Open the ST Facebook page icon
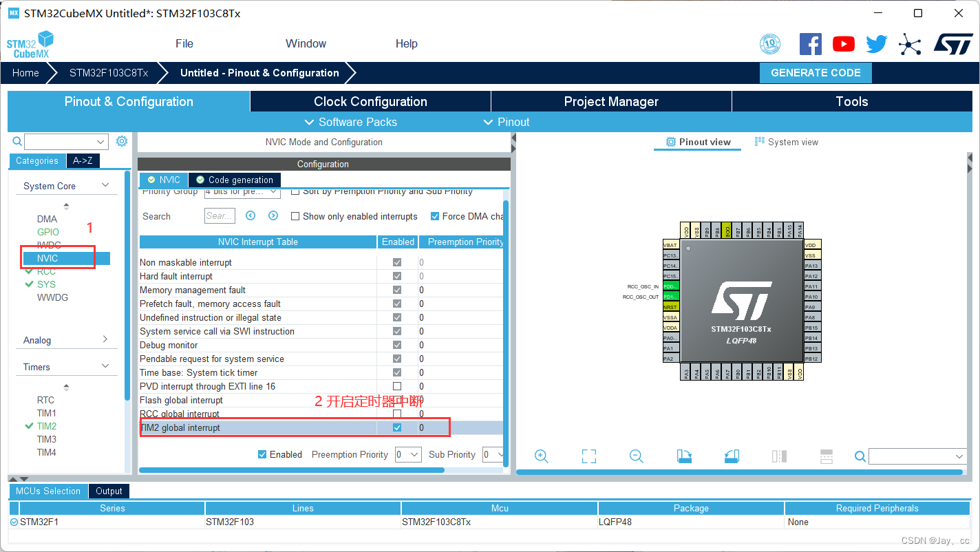The height and width of the screenshot is (552, 980). pos(811,44)
